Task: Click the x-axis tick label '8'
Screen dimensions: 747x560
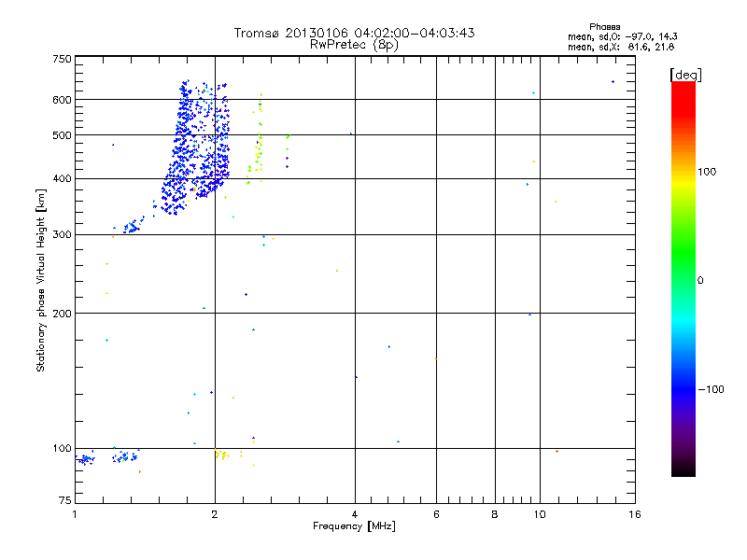Action: click(x=495, y=514)
